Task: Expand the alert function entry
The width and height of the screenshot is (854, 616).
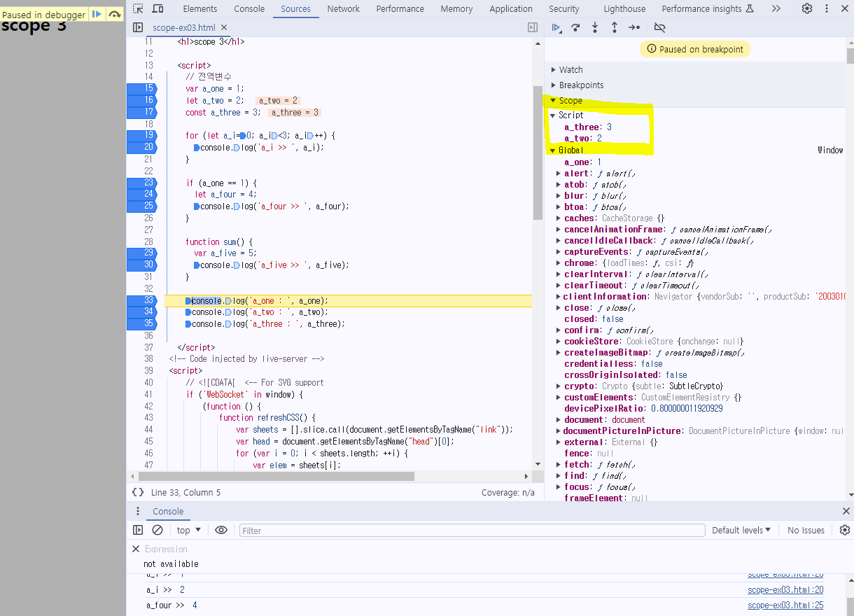Action: (x=558, y=173)
